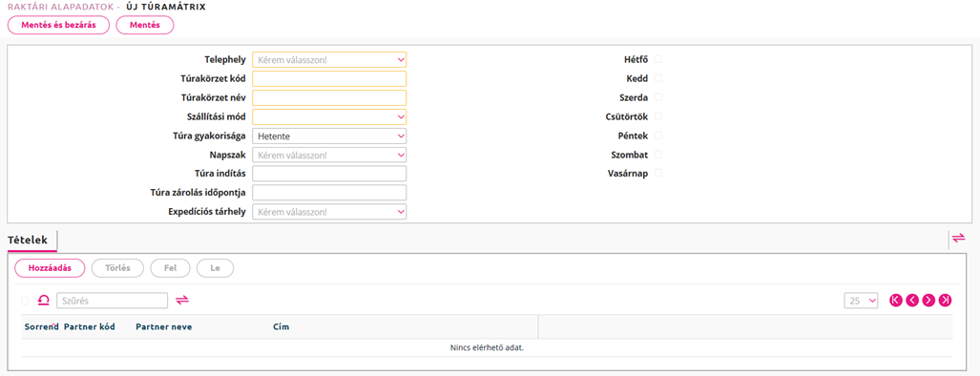Click the swap arrows icon next to Szűrés
This screenshot has height=376, width=980.
pyautogui.click(x=182, y=301)
